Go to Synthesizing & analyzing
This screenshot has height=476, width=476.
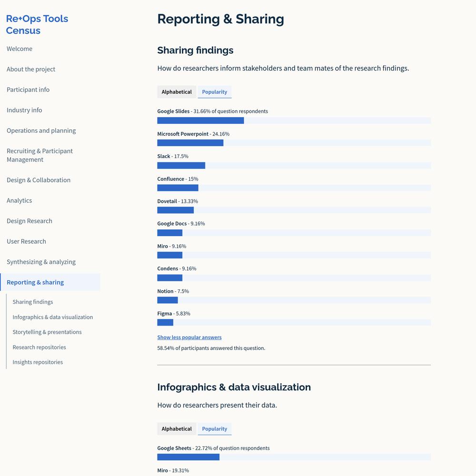pyautogui.click(x=41, y=262)
